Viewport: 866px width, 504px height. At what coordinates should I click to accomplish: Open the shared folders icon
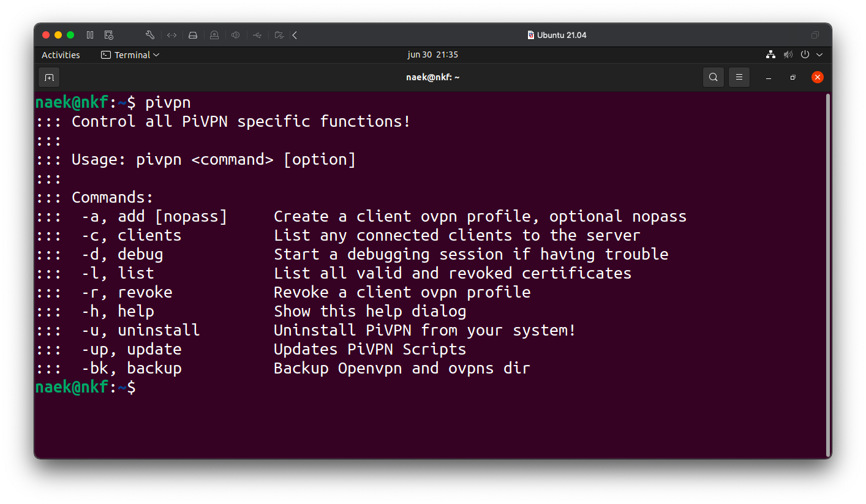[279, 35]
